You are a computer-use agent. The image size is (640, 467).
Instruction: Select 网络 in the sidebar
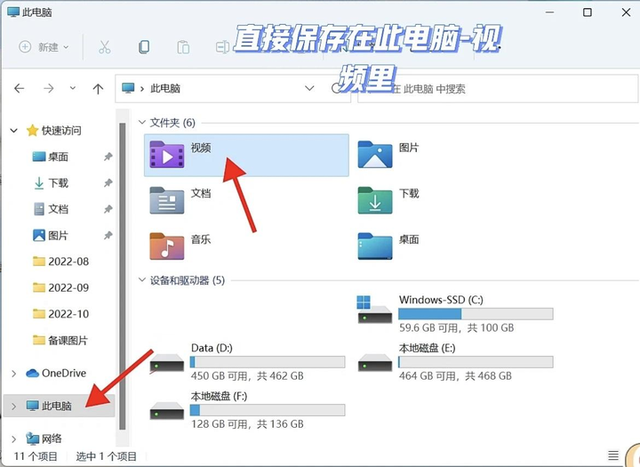tap(44, 439)
